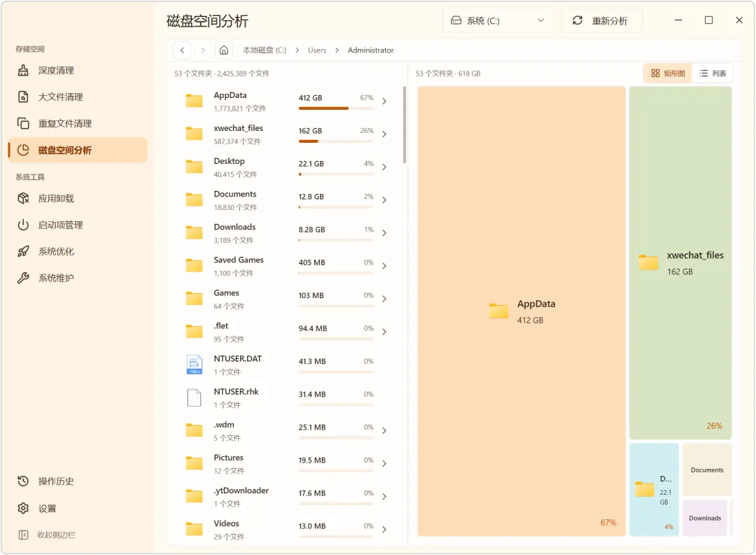Select the blue Desktop 22.1 GB treemap block
Screen dimensions: 756x555
pos(654,489)
